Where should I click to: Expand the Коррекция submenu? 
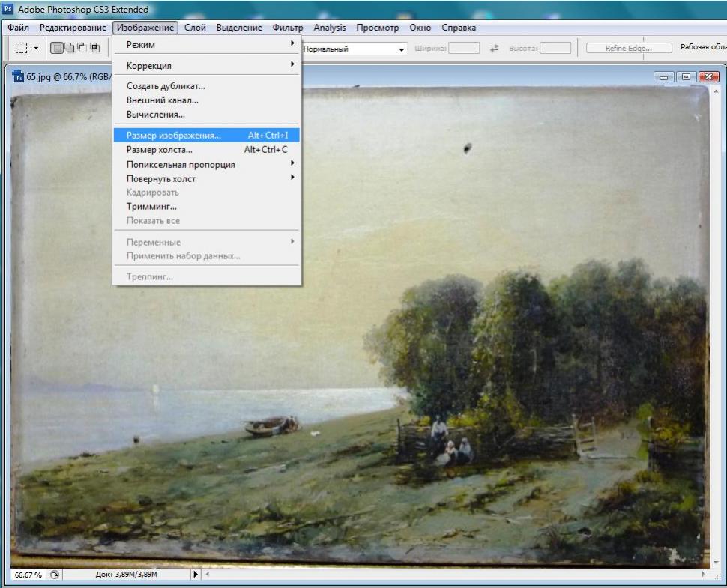point(207,66)
